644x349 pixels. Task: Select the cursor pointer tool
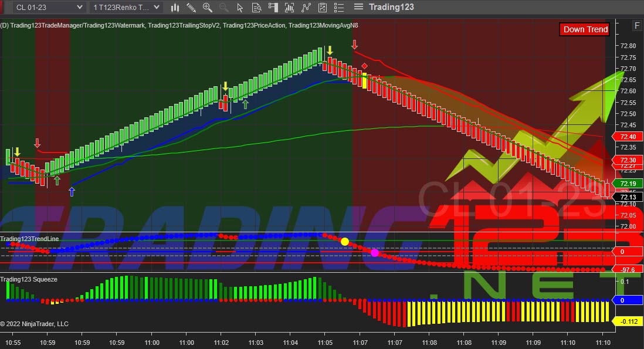pyautogui.click(x=240, y=7)
